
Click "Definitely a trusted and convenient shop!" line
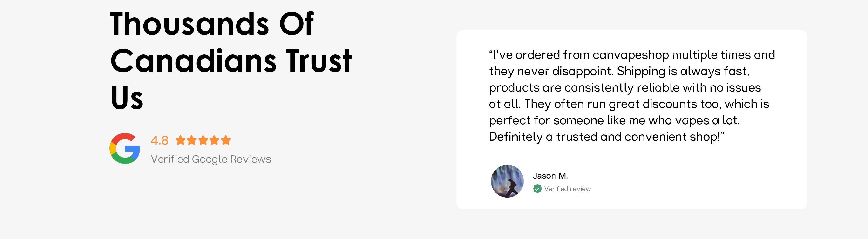pos(606,137)
